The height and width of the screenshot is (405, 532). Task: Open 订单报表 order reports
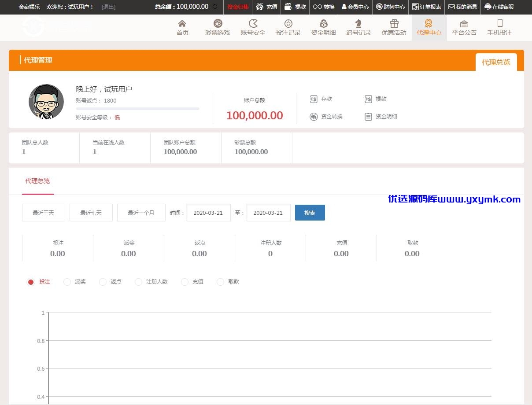click(x=427, y=7)
